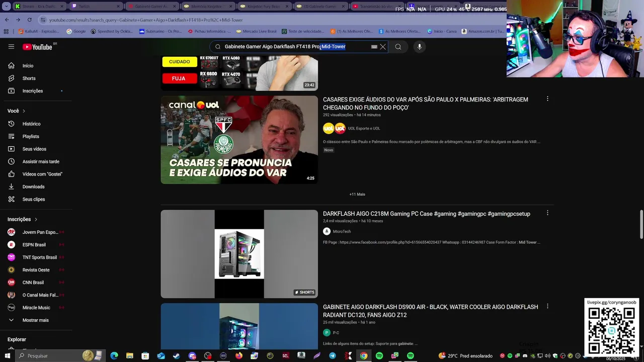Switch to the Memória Kingston tab

pyautogui.click(x=208, y=7)
